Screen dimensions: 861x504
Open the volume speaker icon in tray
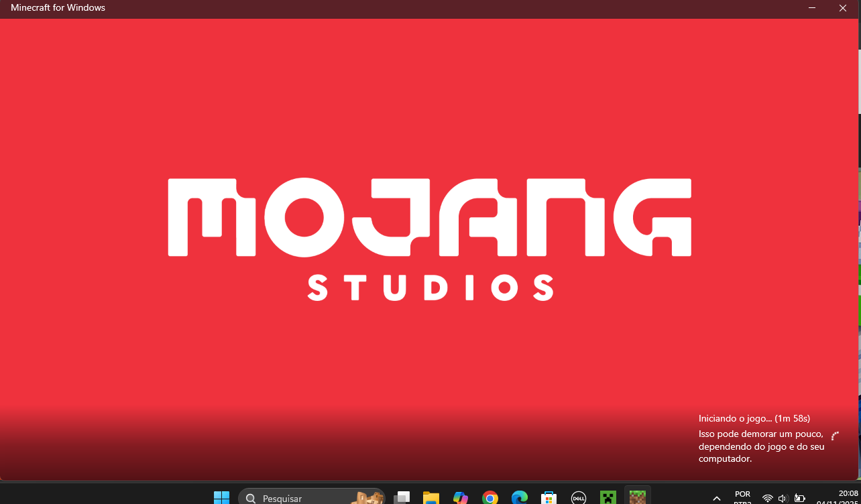point(782,499)
